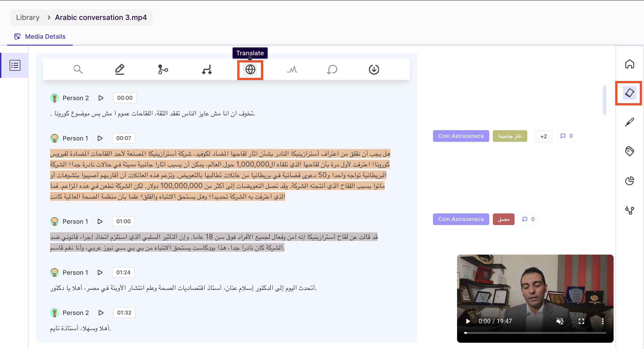Click the 01:32 timestamp box
The image size is (644, 349).
124,313
